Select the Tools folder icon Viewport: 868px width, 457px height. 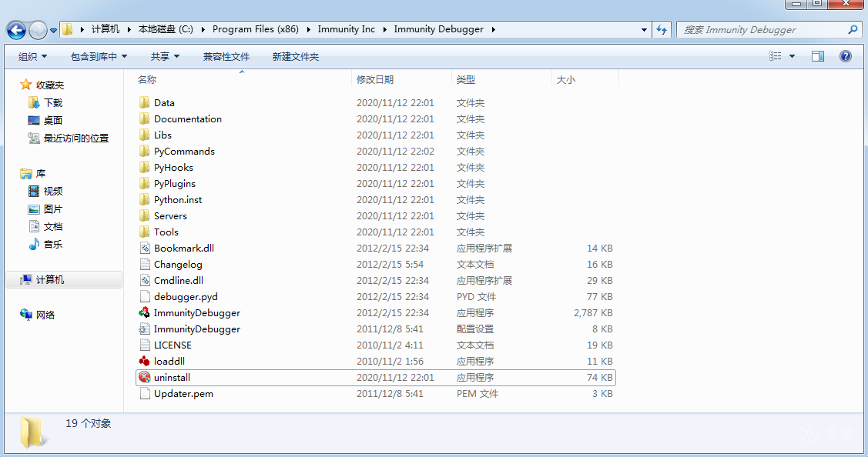click(x=145, y=232)
